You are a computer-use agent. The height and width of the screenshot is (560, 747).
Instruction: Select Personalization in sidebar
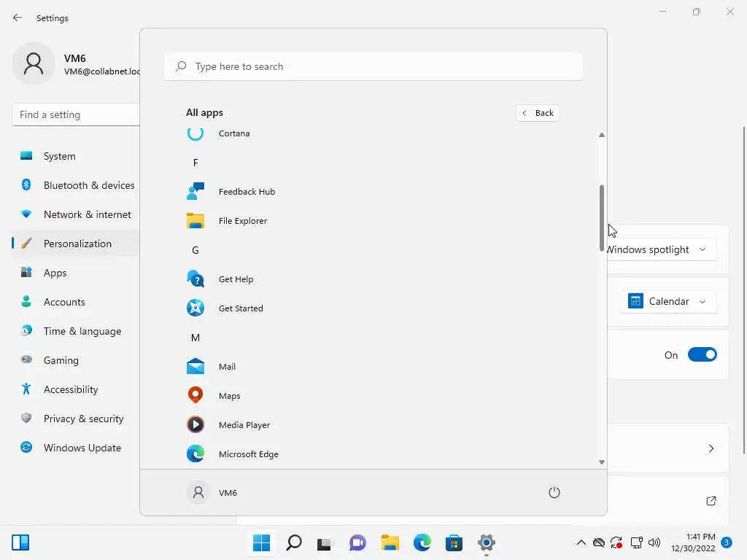[76, 244]
